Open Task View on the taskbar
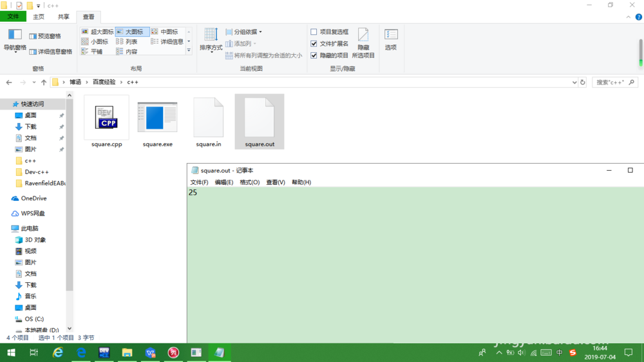644x362 pixels. click(x=33, y=352)
